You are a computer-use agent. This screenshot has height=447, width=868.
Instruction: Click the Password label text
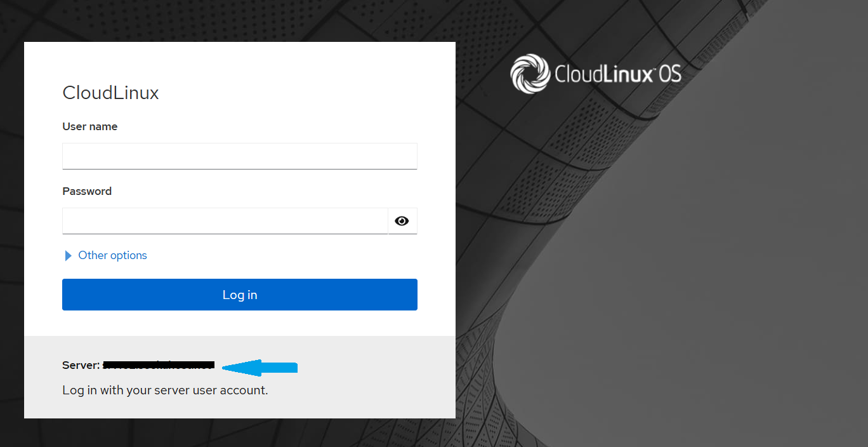pyautogui.click(x=87, y=191)
